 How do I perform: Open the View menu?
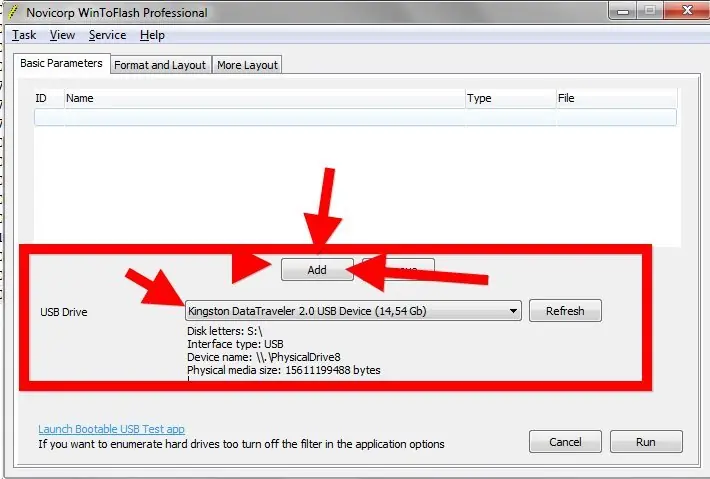[62, 35]
